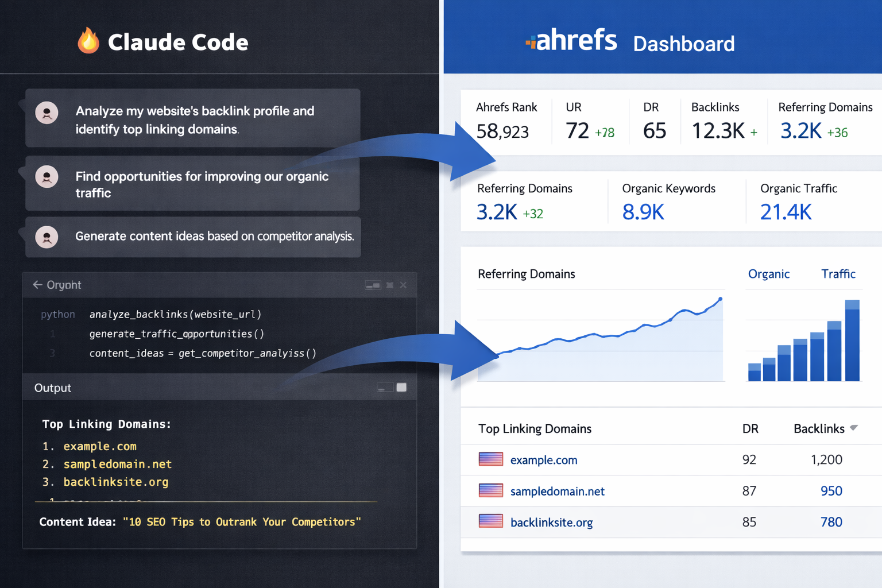Click the Output panel title

point(53,388)
